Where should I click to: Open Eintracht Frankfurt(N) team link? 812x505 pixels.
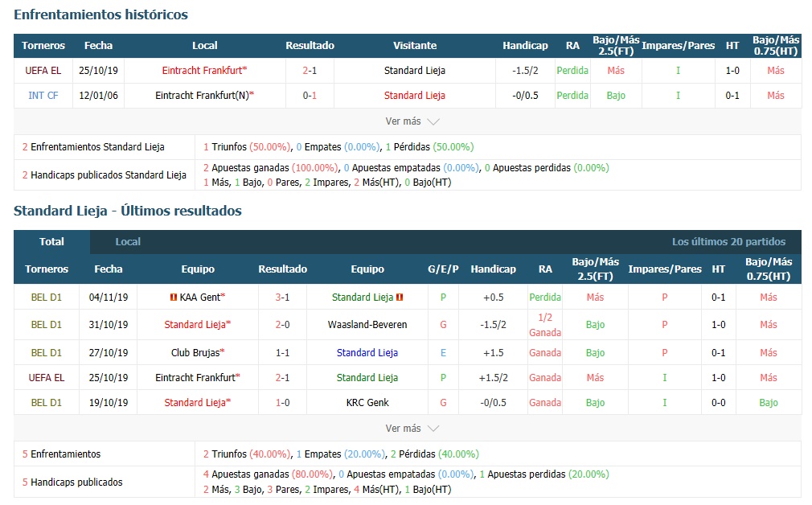(x=203, y=96)
